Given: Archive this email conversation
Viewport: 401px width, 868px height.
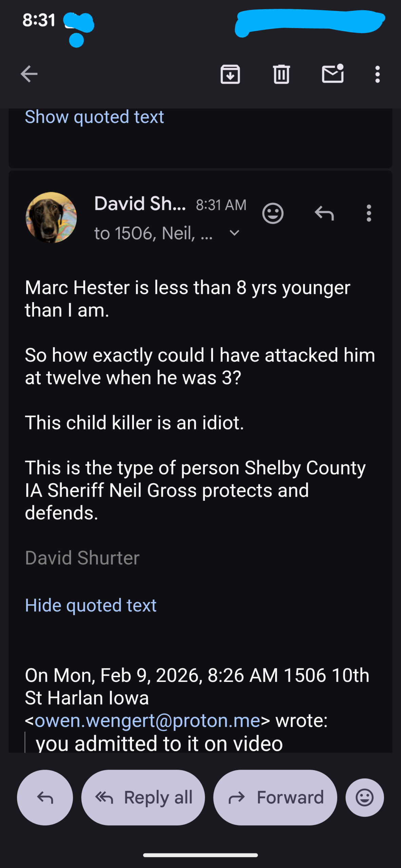Looking at the screenshot, I should tap(230, 74).
